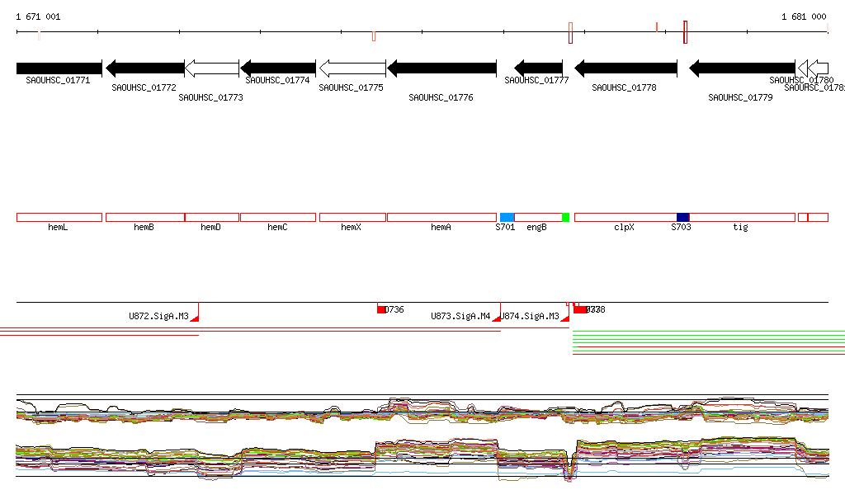Viewport: 845px width, 504px height.
Task: Click the hemX red outlined box
Action: (352, 218)
